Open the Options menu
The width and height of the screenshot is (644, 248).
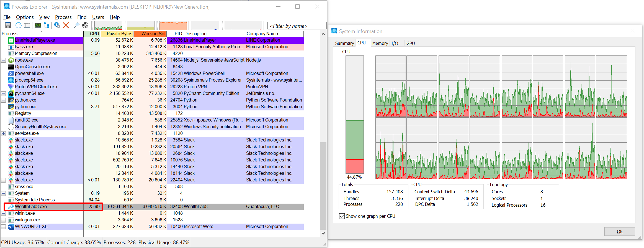click(x=25, y=17)
